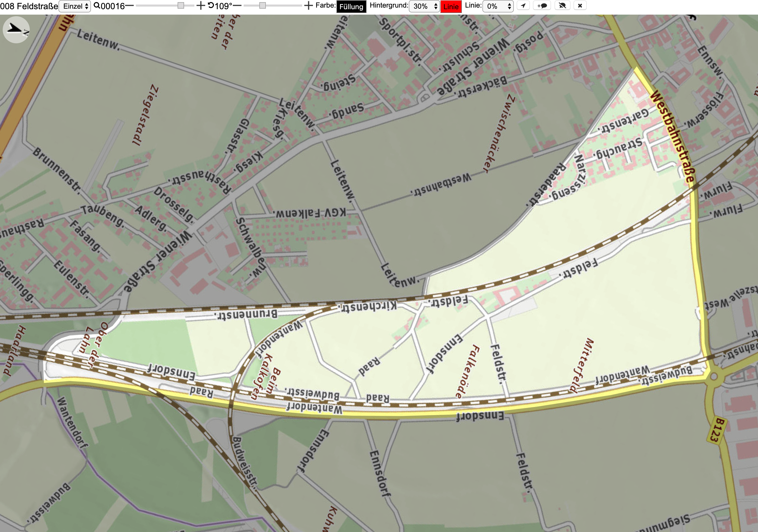Open the Hintergrund 30% dropdown

click(424, 6)
